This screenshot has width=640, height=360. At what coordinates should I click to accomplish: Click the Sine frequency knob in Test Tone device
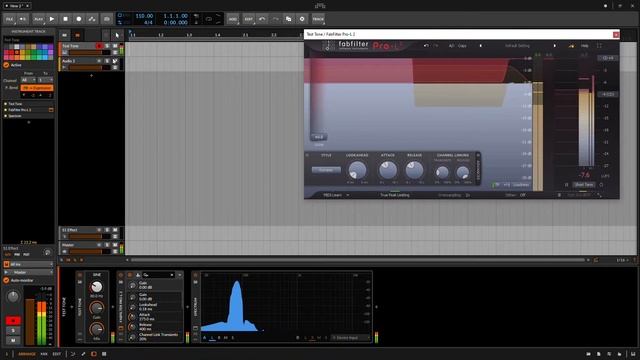pos(97,287)
